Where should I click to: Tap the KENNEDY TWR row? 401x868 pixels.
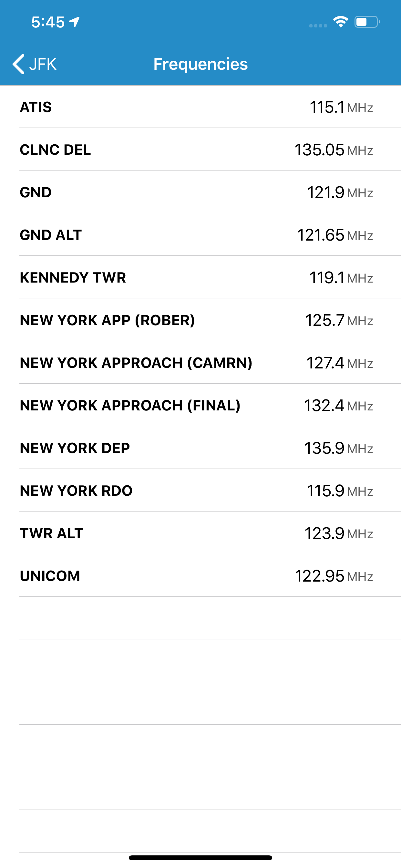(x=200, y=277)
